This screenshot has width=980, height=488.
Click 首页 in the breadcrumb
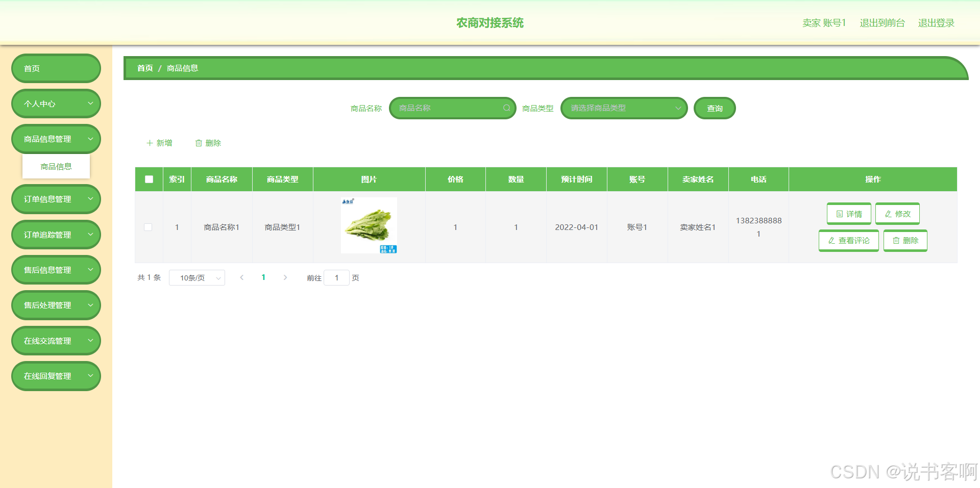click(x=145, y=68)
